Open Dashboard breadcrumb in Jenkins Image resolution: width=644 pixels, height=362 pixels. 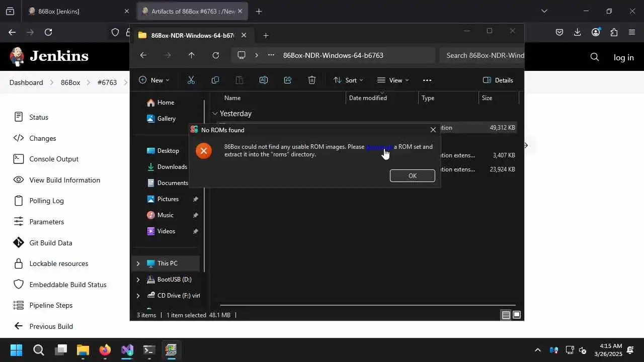point(26,82)
